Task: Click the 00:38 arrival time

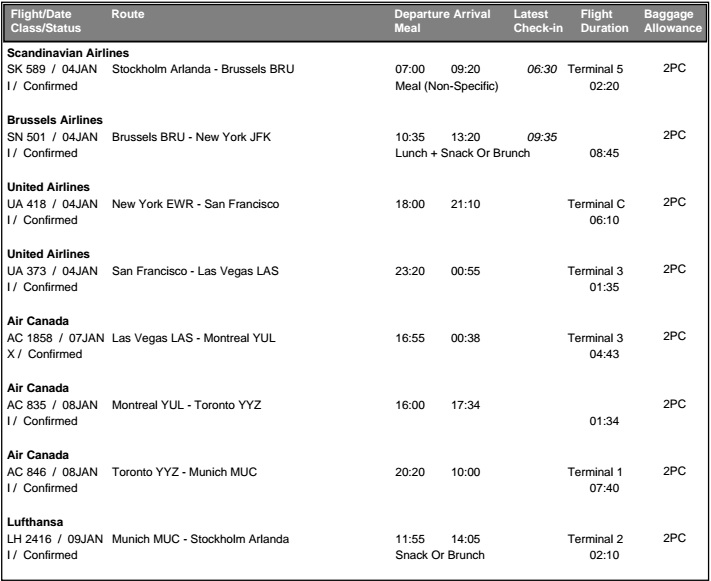Action: 466,338
